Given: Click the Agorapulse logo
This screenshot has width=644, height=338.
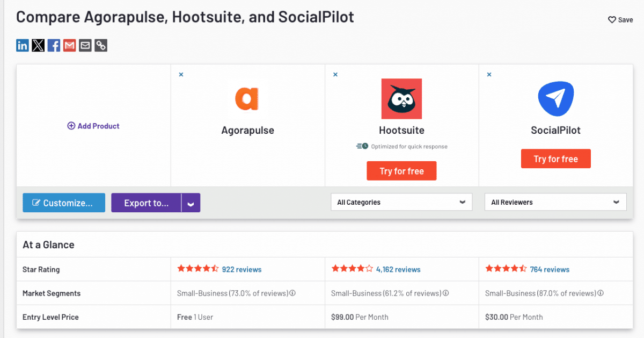Looking at the screenshot, I should tap(247, 98).
